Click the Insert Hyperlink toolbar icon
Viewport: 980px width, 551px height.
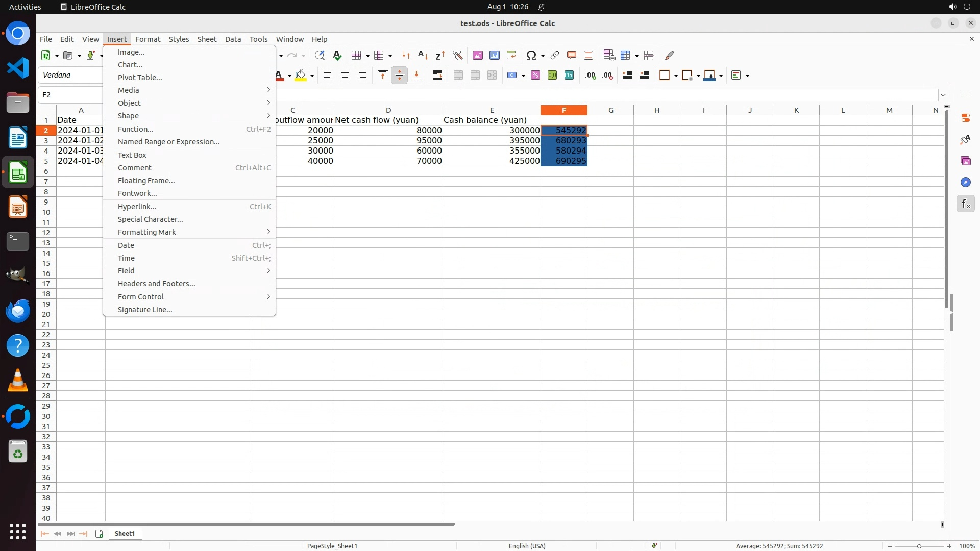(x=555, y=55)
